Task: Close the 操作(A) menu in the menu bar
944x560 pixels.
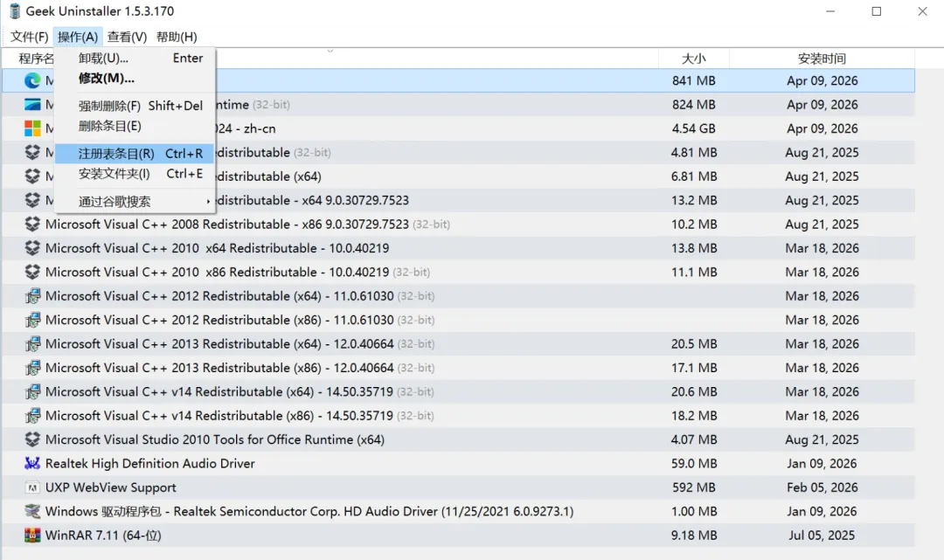Action: (x=78, y=37)
